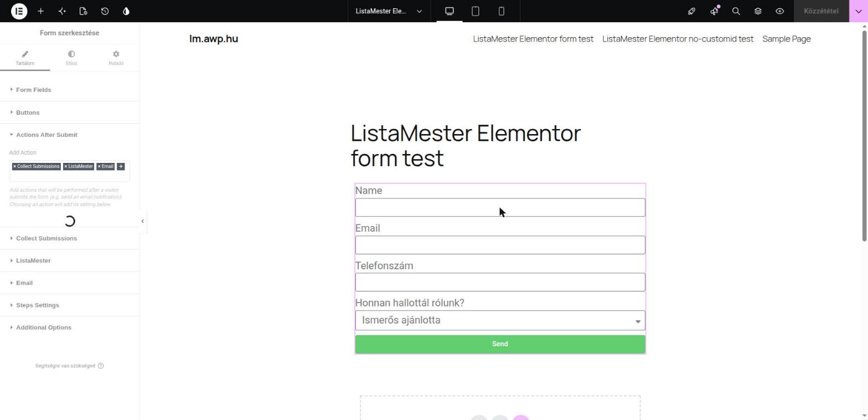The width and height of the screenshot is (868, 420).
Task: Open page settings document icon
Action: [83, 11]
